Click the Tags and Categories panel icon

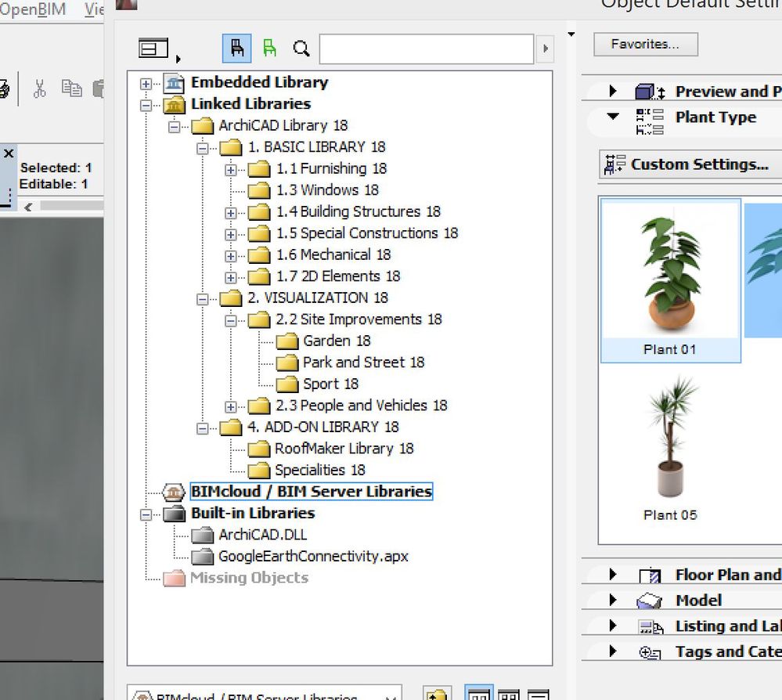(x=650, y=652)
